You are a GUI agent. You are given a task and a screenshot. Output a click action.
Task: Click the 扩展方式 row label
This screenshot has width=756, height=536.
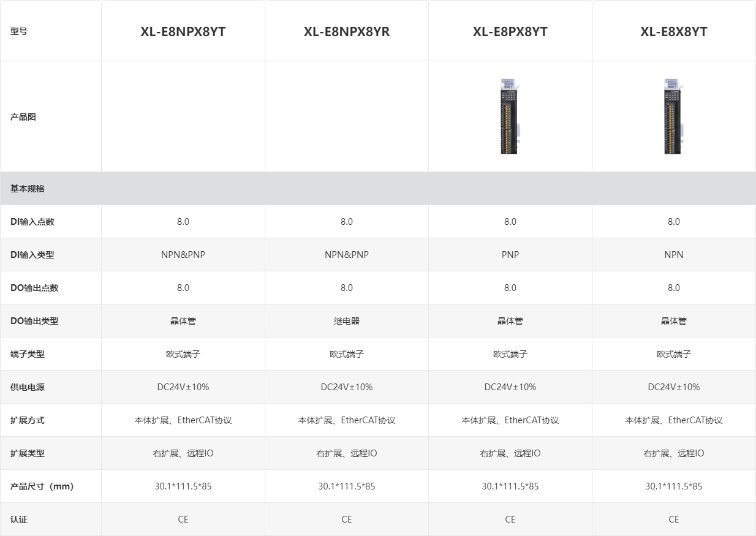[x=28, y=420]
